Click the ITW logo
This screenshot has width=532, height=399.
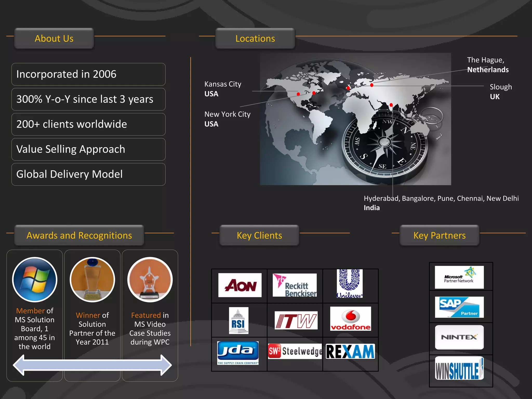tap(296, 320)
